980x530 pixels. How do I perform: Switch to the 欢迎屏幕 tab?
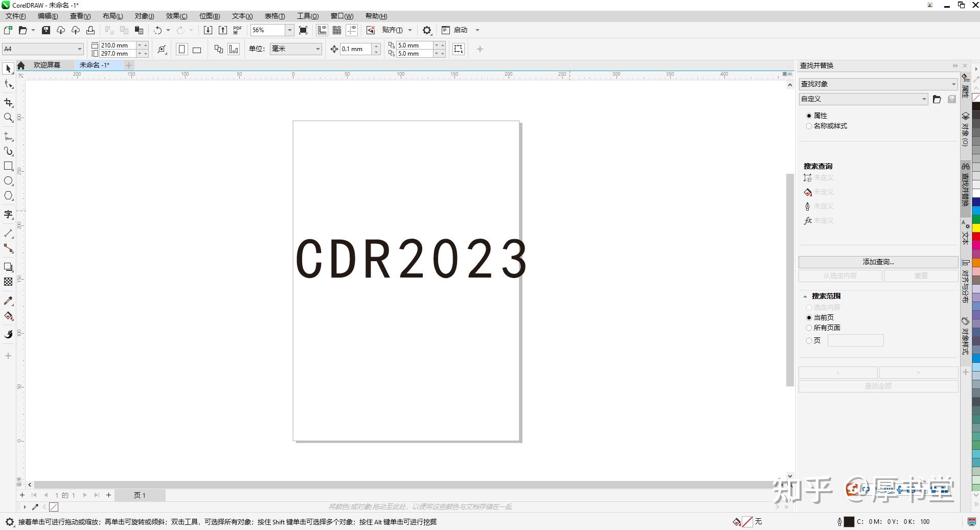47,65
